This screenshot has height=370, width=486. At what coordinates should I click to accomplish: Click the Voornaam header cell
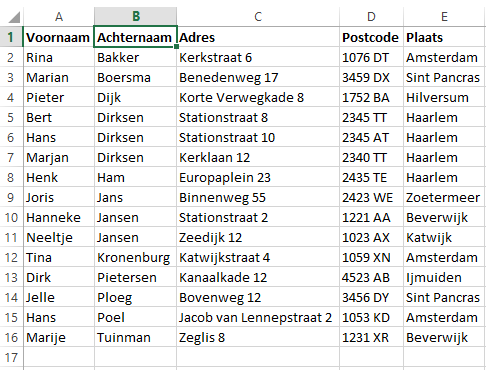pyautogui.click(x=59, y=37)
